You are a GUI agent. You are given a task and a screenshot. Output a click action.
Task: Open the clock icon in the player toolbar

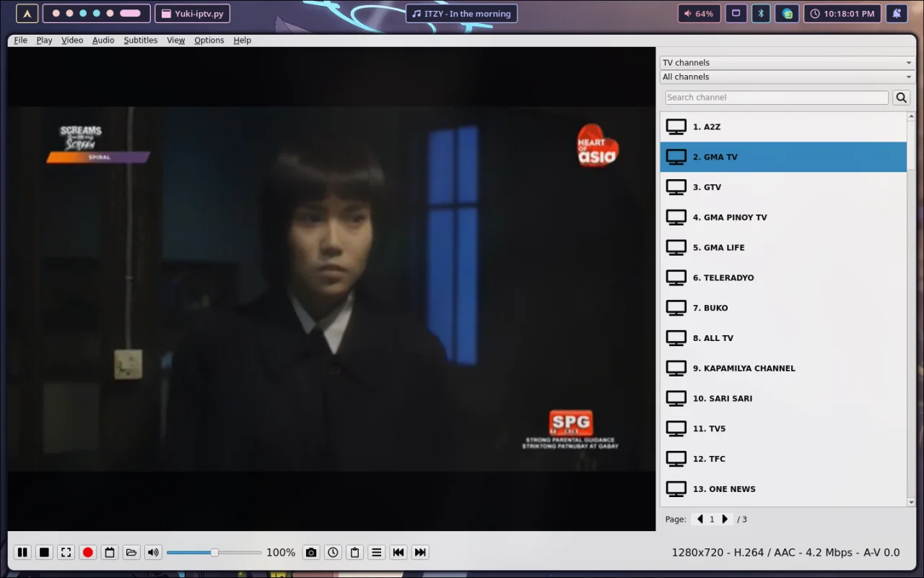pyautogui.click(x=333, y=553)
